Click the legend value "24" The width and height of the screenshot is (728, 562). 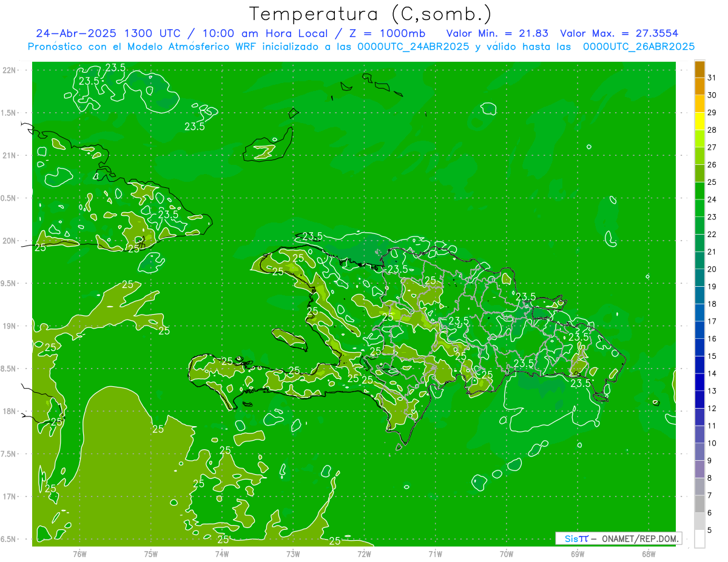tap(712, 199)
